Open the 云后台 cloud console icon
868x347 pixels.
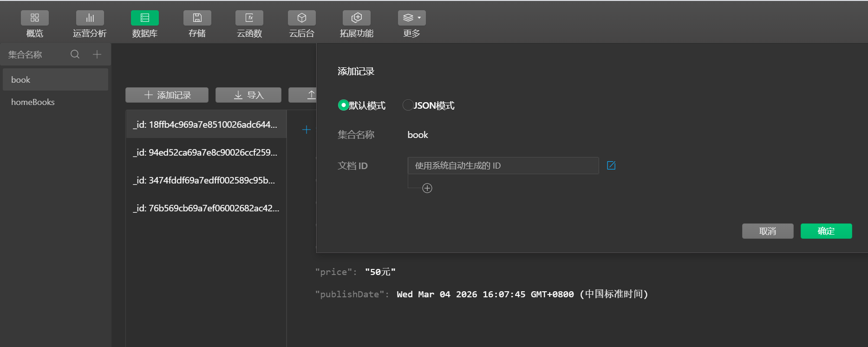coord(302,18)
